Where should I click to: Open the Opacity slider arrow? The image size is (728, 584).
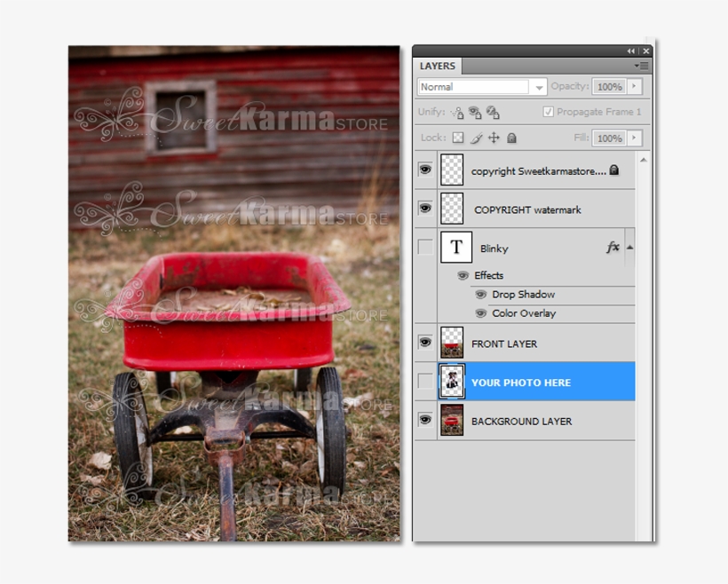[x=634, y=86]
